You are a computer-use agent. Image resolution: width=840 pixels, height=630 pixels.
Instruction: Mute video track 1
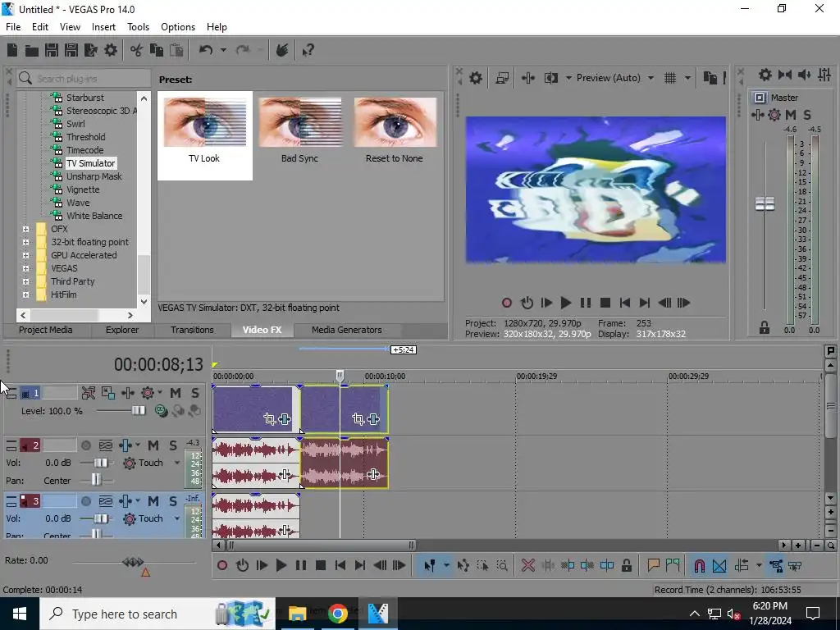click(x=176, y=393)
